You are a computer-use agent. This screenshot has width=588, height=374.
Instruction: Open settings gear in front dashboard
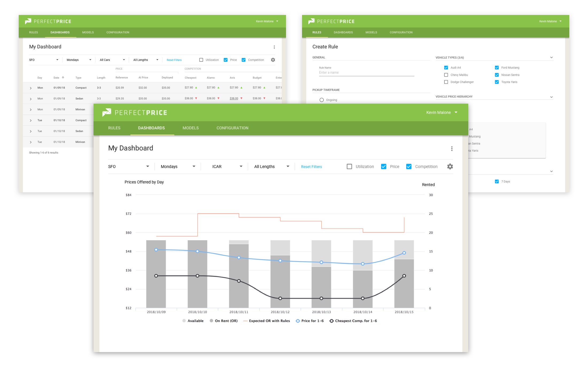click(450, 166)
